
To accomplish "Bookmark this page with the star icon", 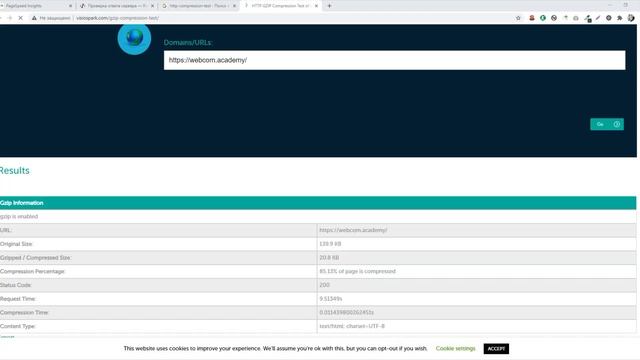I will tap(518, 18).
